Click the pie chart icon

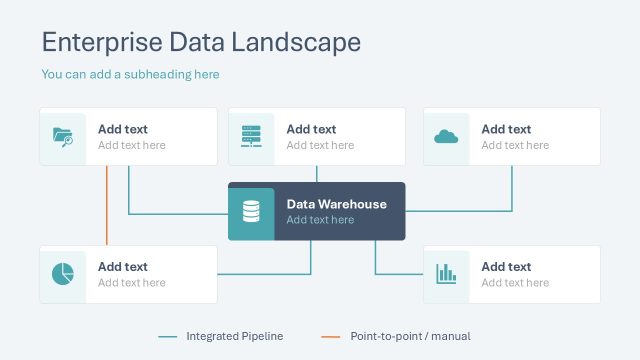tap(63, 274)
